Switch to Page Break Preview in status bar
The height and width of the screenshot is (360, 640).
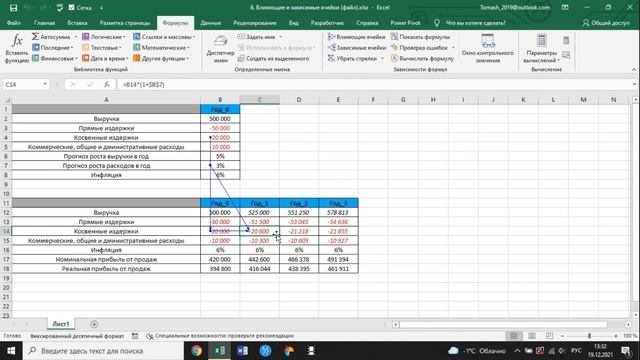(x=549, y=336)
